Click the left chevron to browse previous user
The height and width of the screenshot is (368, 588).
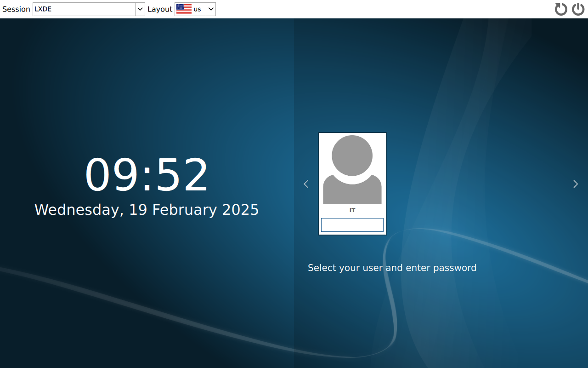pyautogui.click(x=306, y=184)
